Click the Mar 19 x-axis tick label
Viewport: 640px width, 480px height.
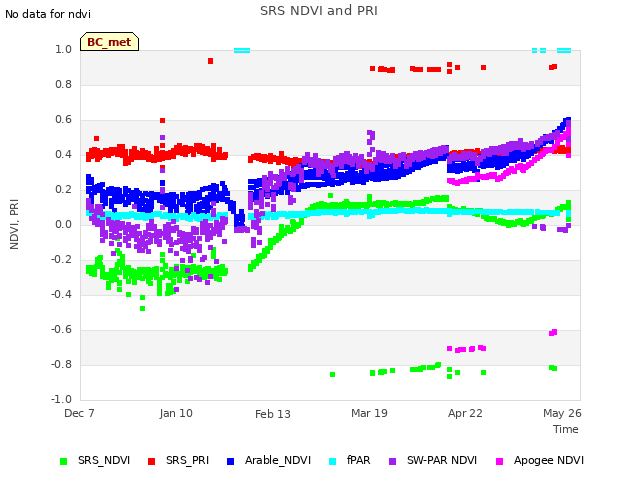click(x=369, y=413)
